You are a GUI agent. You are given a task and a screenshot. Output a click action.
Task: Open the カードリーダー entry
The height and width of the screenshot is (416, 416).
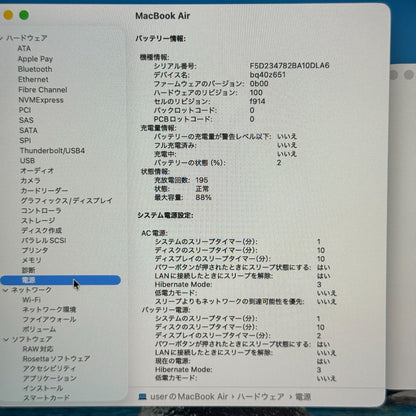44,191
